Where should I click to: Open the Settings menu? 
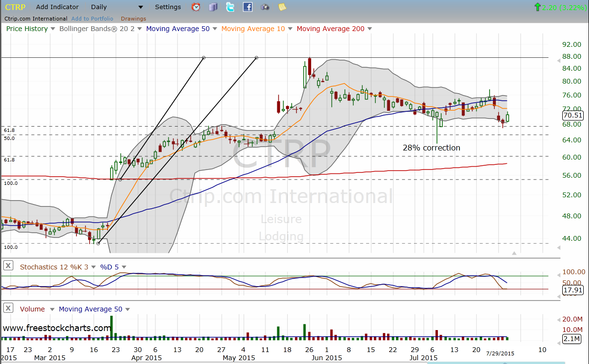coord(168,7)
